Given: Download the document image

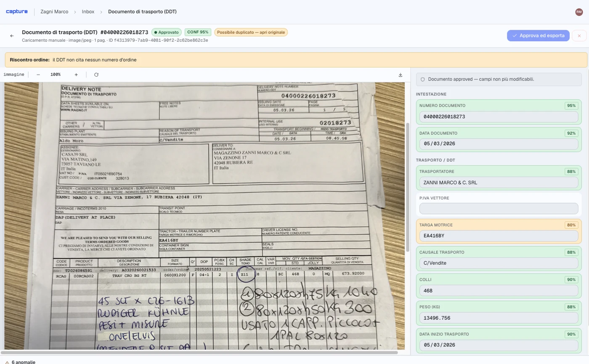Looking at the screenshot, I should tap(401, 75).
